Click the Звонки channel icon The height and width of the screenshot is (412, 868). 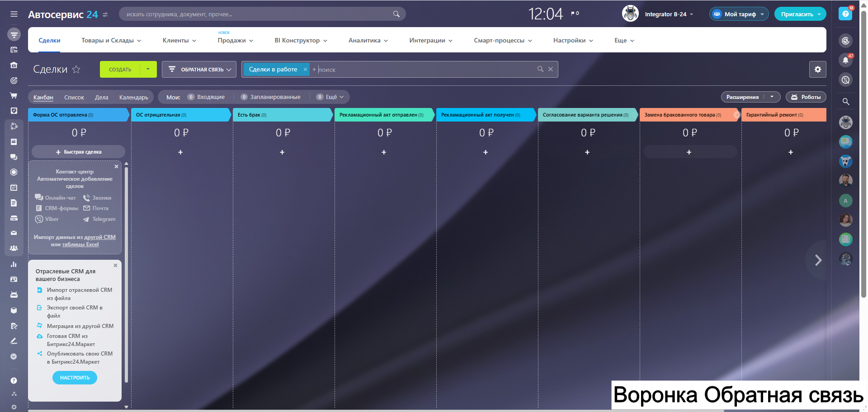(86, 197)
